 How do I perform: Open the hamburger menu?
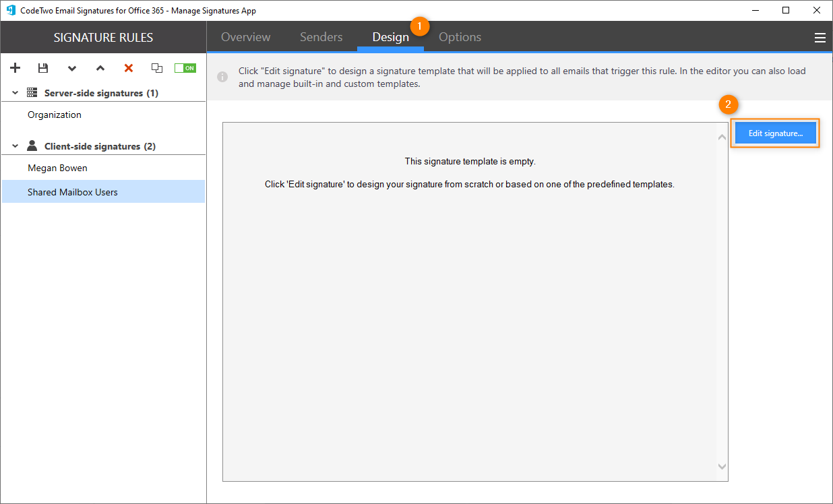click(820, 37)
